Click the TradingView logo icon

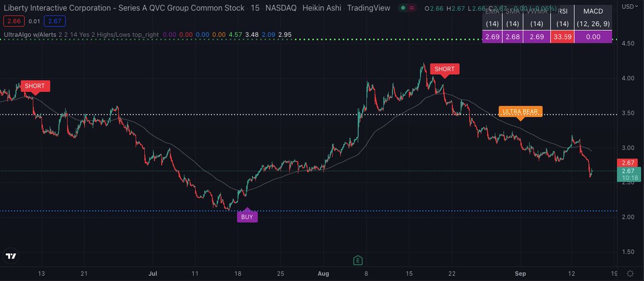(x=10, y=256)
